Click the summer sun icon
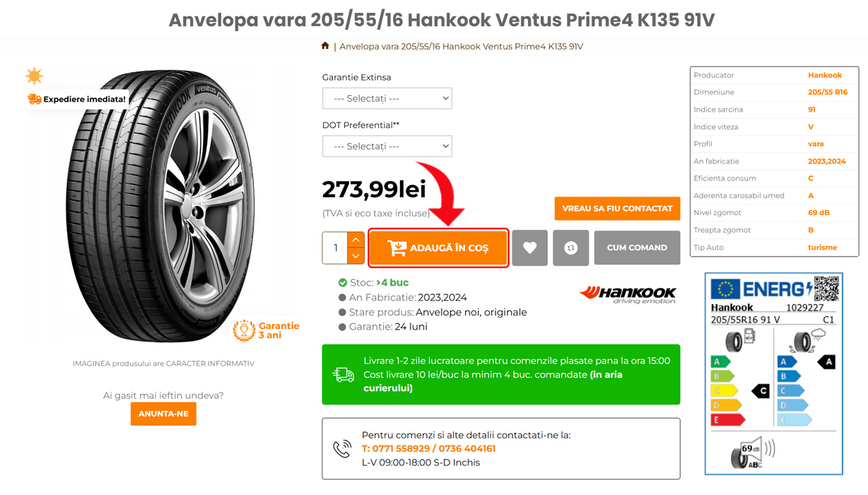 point(34,76)
